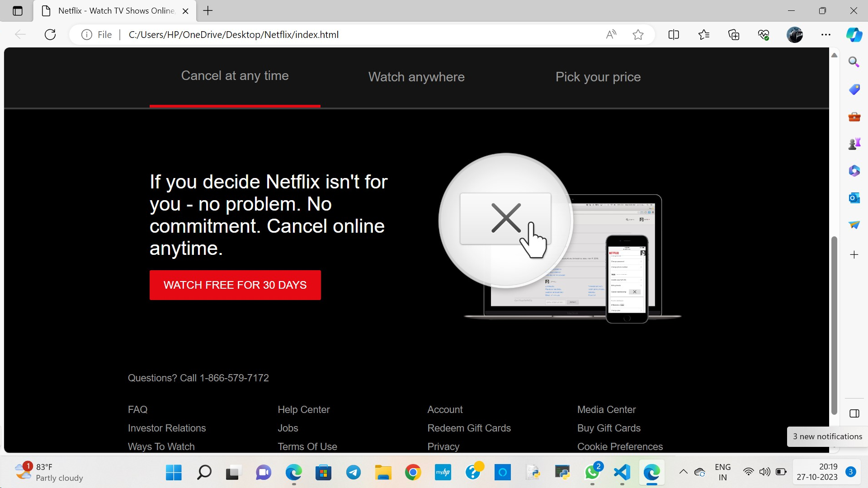Add this page to favorites (star icon)
Screen dimensions: 868x488
point(638,34)
